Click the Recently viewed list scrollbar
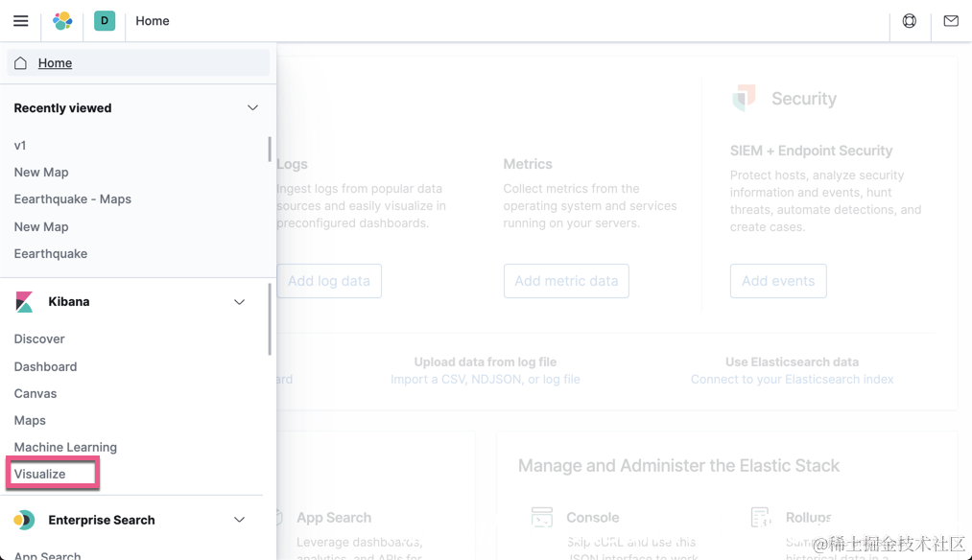The image size is (972, 560). click(270, 149)
